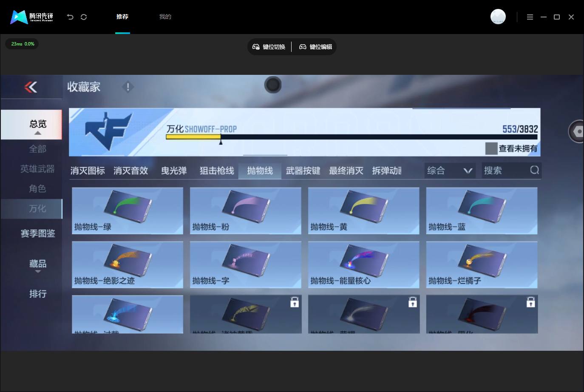The width and height of the screenshot is (584, 392).
Task: Click the CF logo emblem in the banner
Action: coord(109,131)
